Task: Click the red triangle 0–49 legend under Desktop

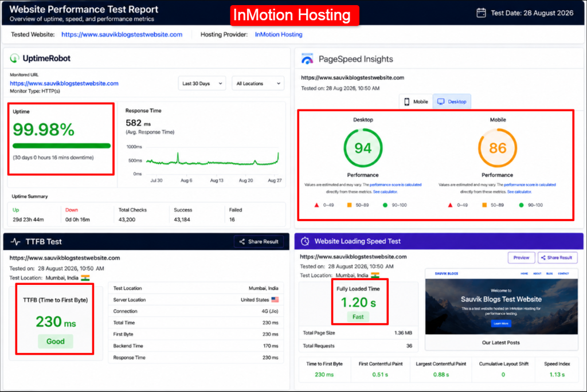Action: click(x=316, y=205)
